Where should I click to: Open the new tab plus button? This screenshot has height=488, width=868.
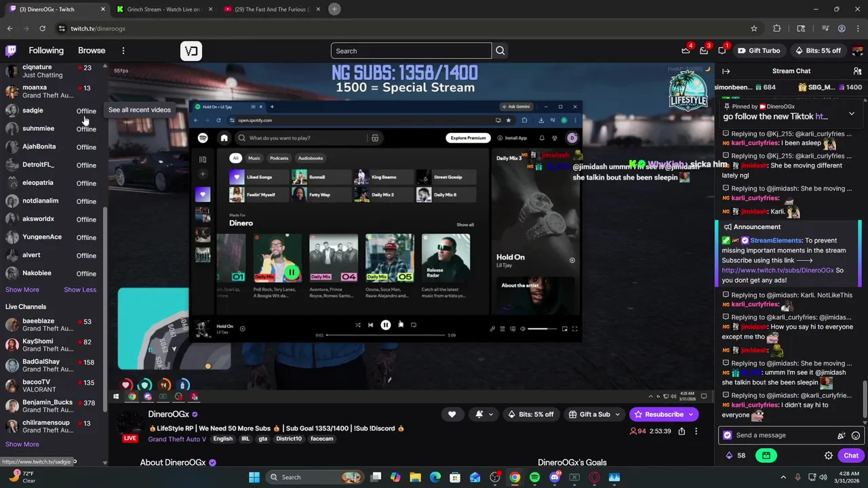point(334,9)
